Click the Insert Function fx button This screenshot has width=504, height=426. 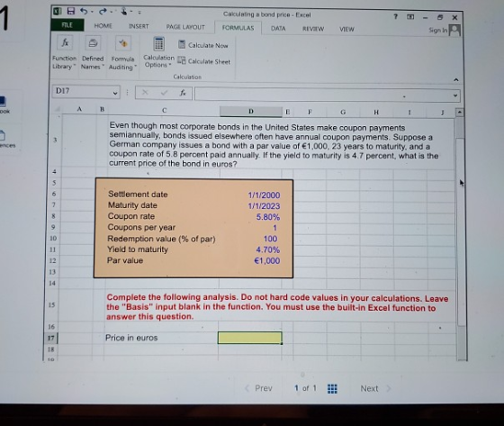pyautogui.click(x=183, y=93)
